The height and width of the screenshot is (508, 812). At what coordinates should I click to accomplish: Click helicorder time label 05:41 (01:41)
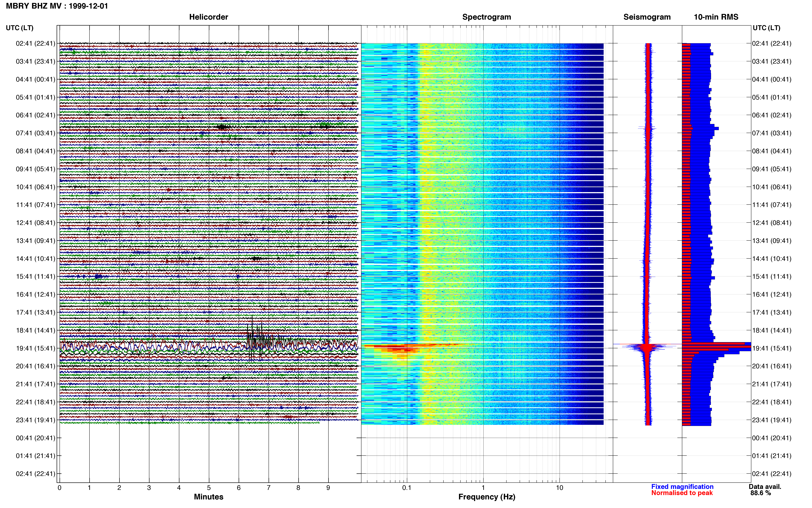[x=35, y=97]
